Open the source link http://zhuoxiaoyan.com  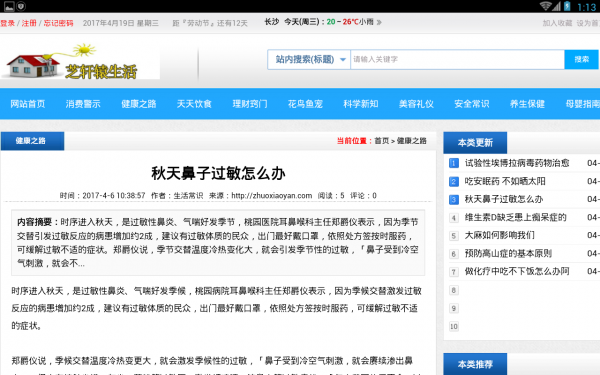point(271,196)
